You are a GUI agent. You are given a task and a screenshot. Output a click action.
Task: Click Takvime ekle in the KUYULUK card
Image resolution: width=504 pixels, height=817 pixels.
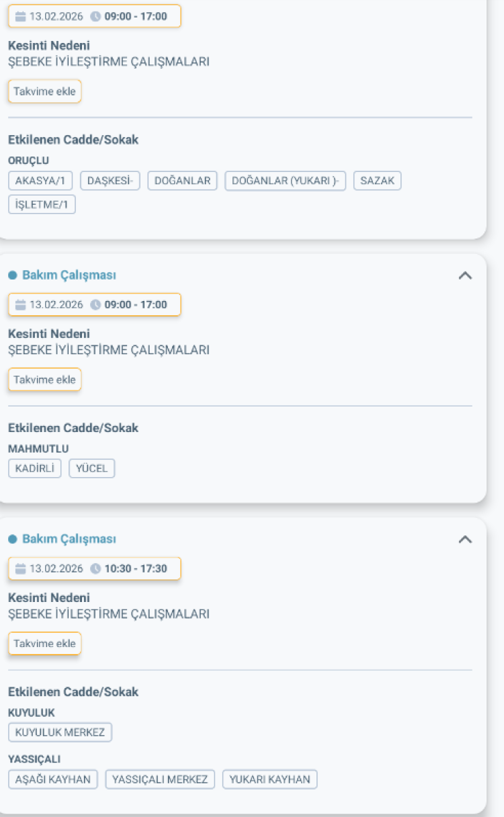(44, 643)
